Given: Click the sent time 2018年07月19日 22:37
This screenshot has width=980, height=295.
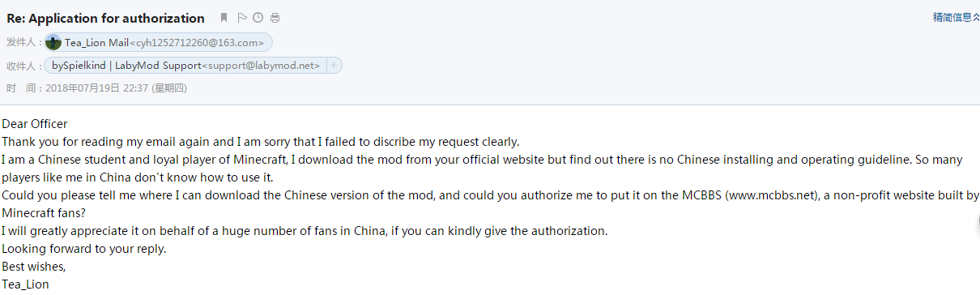Looking at the screenshot, I should 96,88.
